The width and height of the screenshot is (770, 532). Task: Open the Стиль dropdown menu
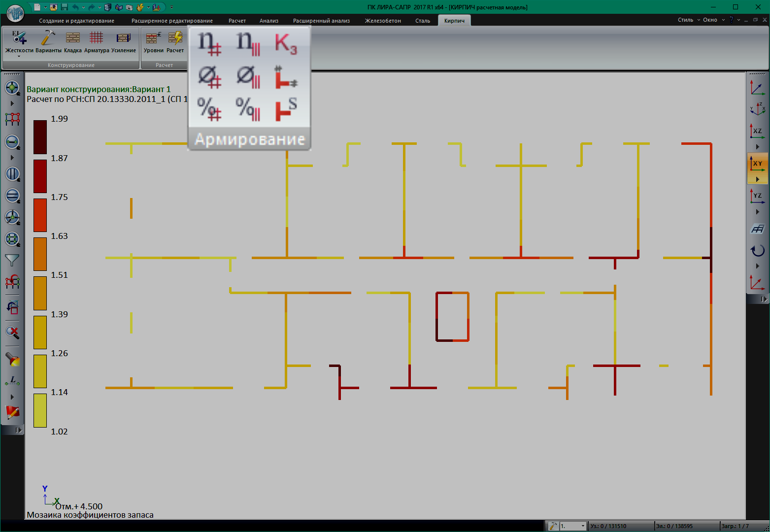pyautogui.click(x=688, y=20)
